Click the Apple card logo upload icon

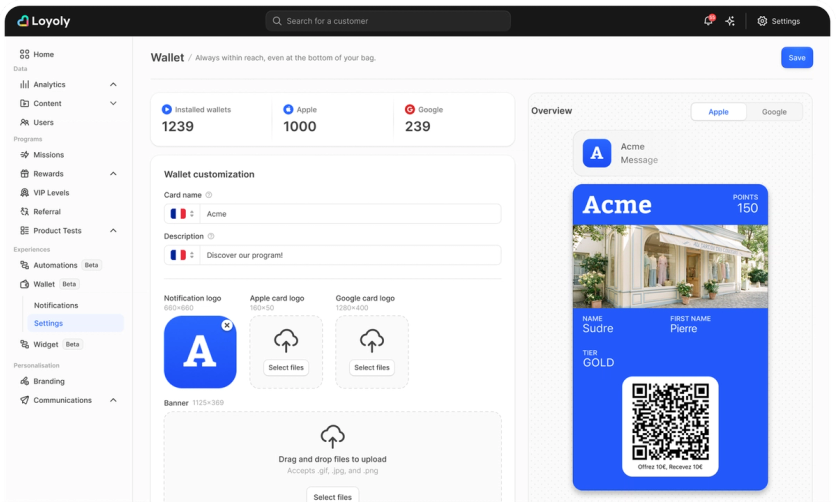pos(286,341)
